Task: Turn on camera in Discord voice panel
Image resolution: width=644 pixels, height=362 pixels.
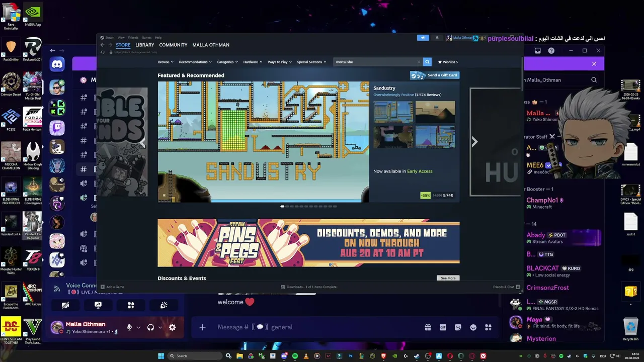Action: coord(65,305)
